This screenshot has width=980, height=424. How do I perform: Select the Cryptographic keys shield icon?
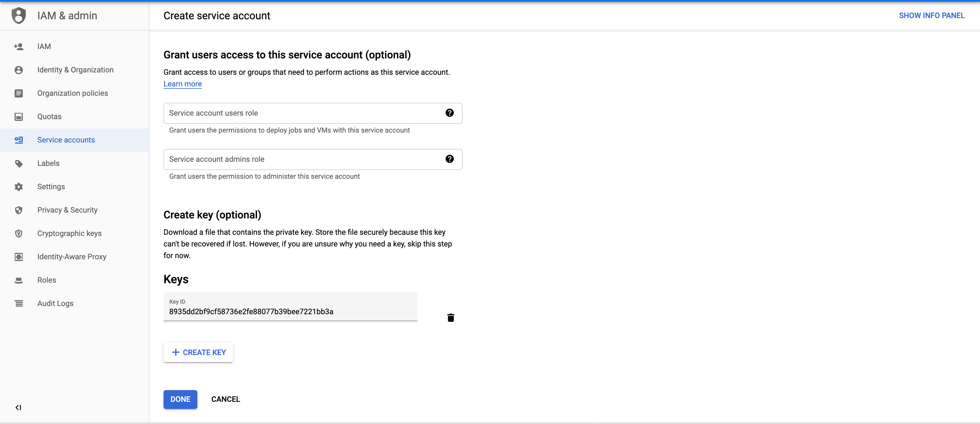point(19,233)
